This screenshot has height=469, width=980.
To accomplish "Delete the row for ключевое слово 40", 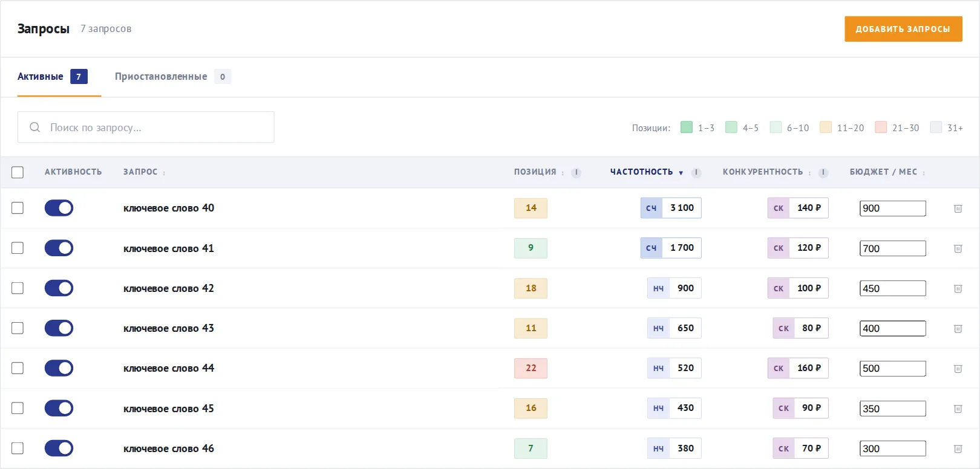I will pos(958,209).
